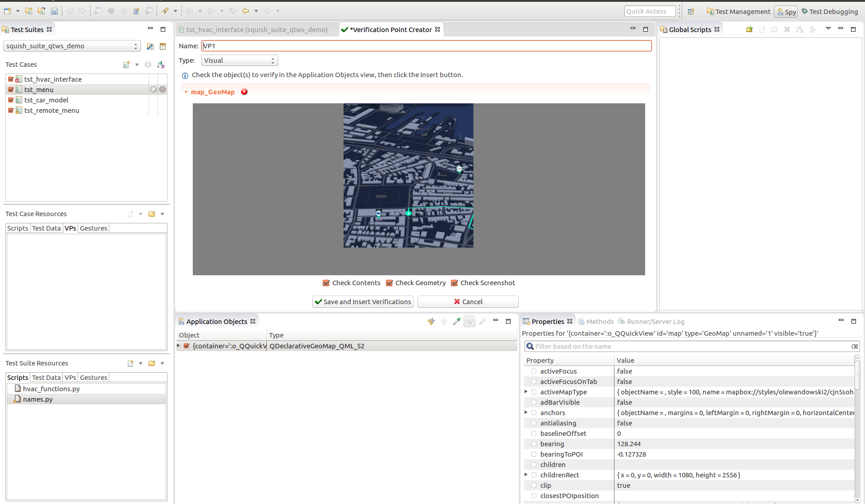865x504 pixels.
Task: Disable the Check Screenshot option
Action: pyautogui.click(x=455, y=283)
